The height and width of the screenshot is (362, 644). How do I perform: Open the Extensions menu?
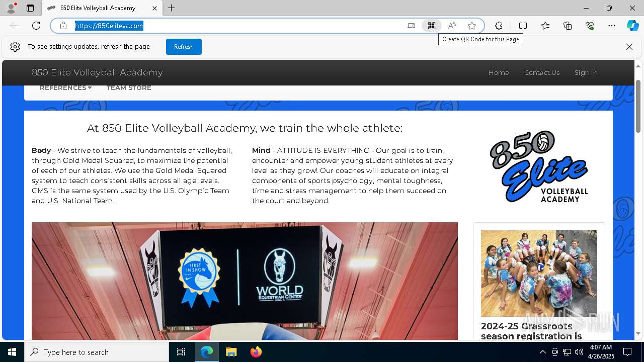tap(499, 26)
